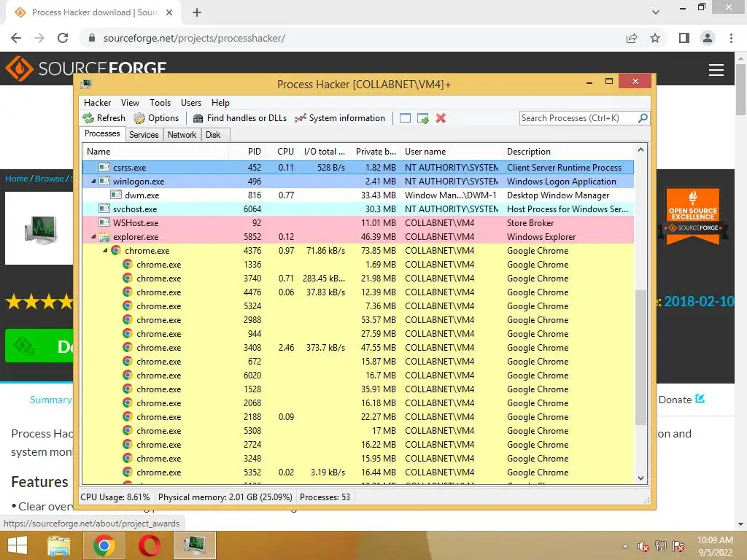Sort by the Private bytes column header
Viewport: 747px width, 560px height.
(376, 152)
